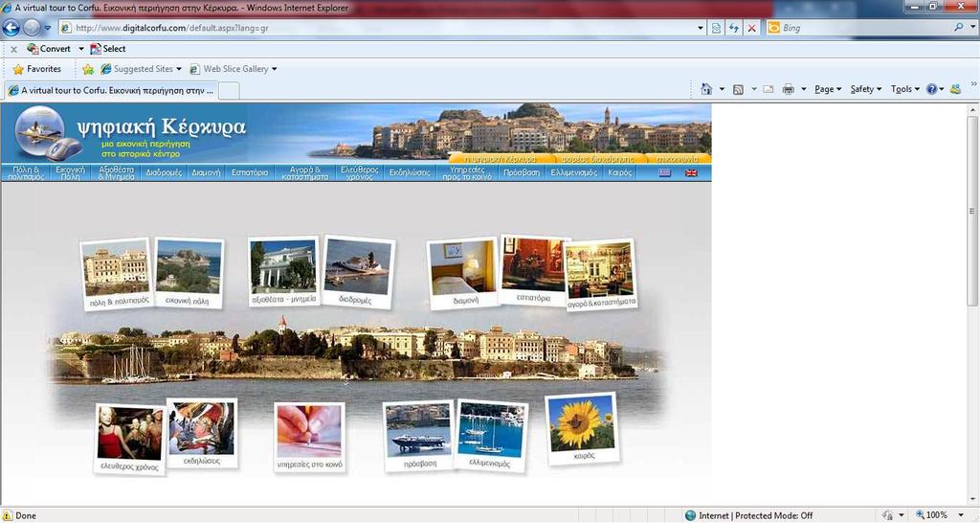Open the καιρός sunflower photo card
980x523 pixels.
[581, 428]
